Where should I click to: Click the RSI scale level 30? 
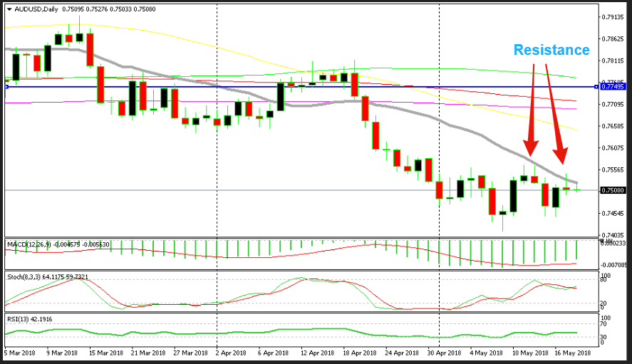(603, 337)
